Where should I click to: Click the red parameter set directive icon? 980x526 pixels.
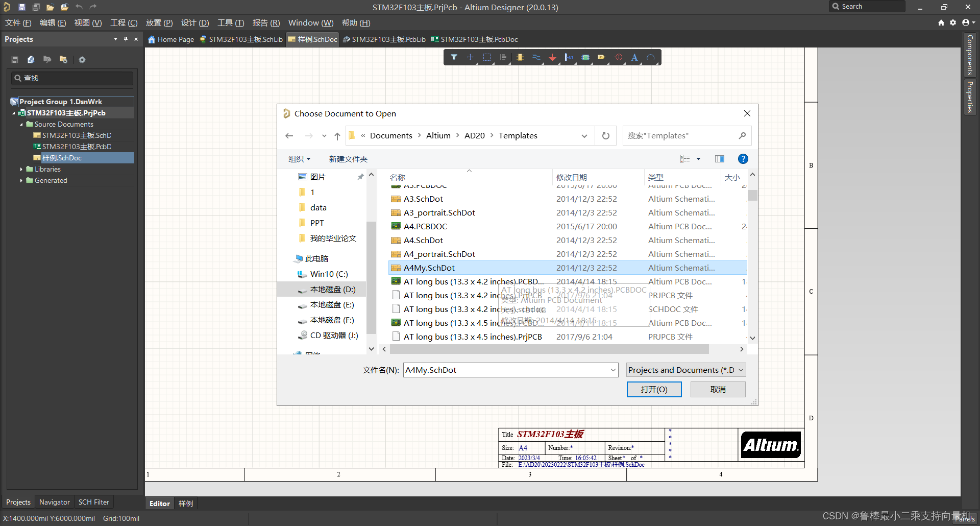[x=618, y=57]
